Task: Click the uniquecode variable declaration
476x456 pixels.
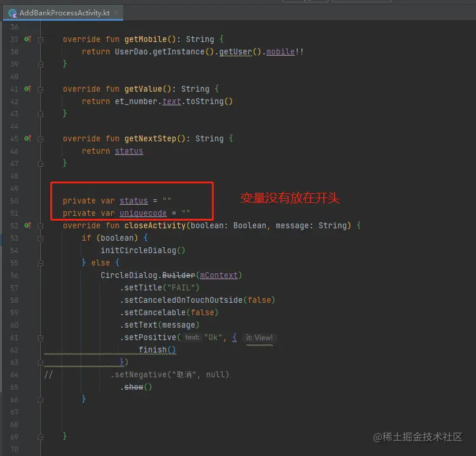Action: pos(143,213)
